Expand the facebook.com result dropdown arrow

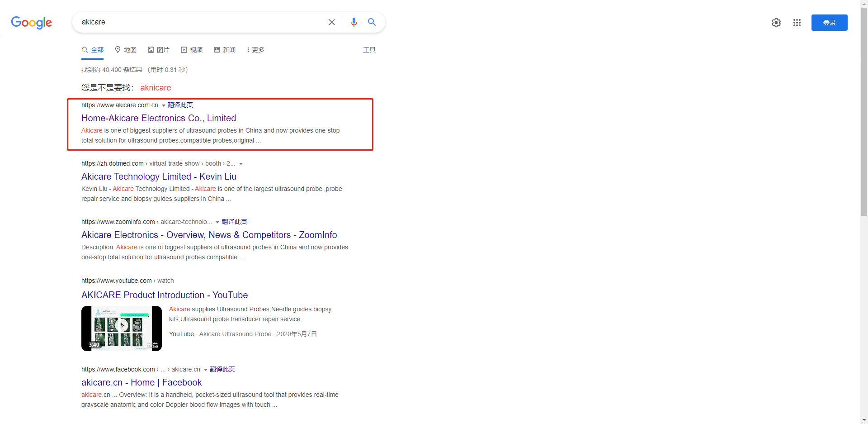tap(206, 370)
